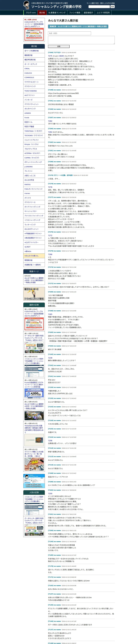Click 格付けA・B・C ソーシャルレンディング会社 banner

click(34, 294)
